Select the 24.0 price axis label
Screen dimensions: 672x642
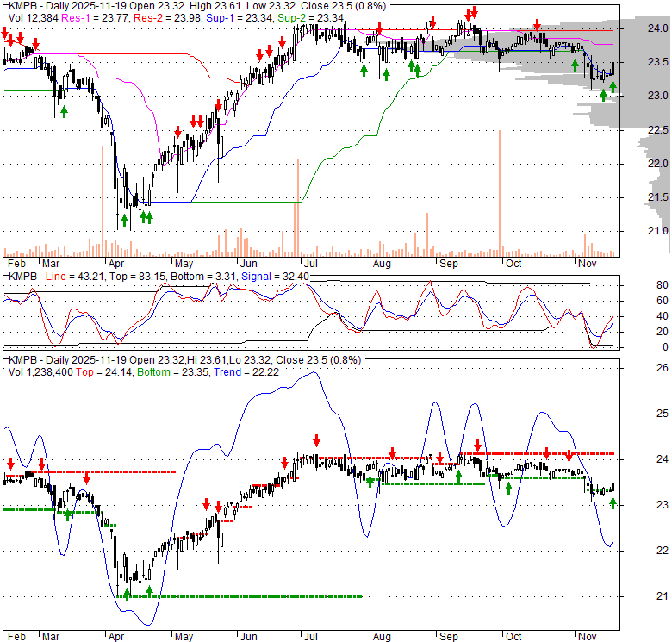tap(657, 28)
